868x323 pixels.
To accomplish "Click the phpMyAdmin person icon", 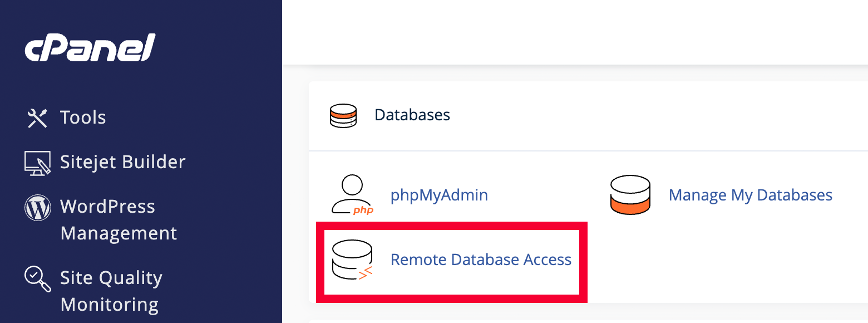I will (352, 195).
